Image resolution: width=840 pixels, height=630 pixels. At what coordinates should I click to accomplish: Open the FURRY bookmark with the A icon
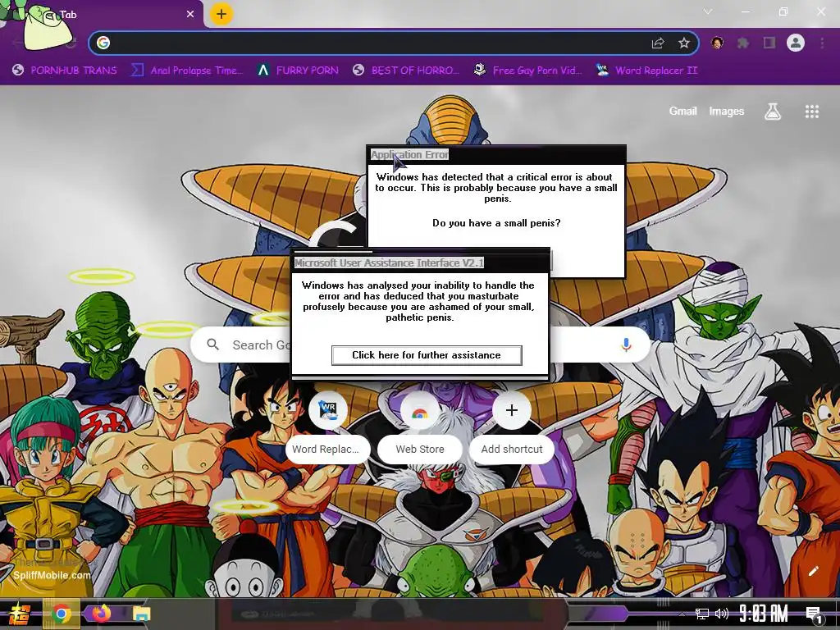(x=298, y=71)
